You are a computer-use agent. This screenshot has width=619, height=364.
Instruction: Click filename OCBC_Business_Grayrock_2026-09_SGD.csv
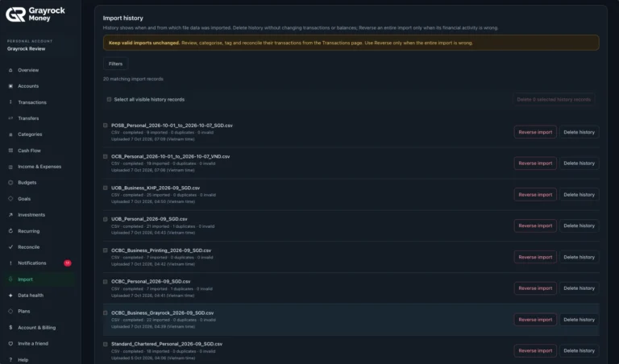click(x=162, y=312)
